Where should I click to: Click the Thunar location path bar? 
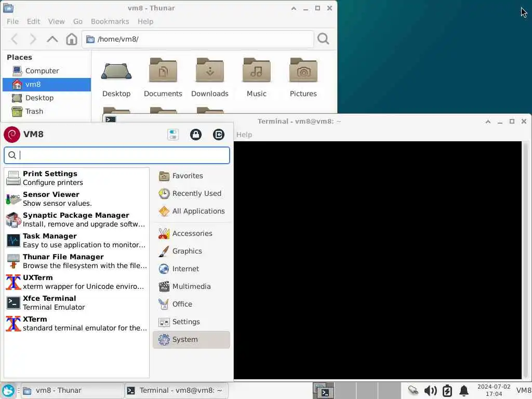[x=197, y=39]
